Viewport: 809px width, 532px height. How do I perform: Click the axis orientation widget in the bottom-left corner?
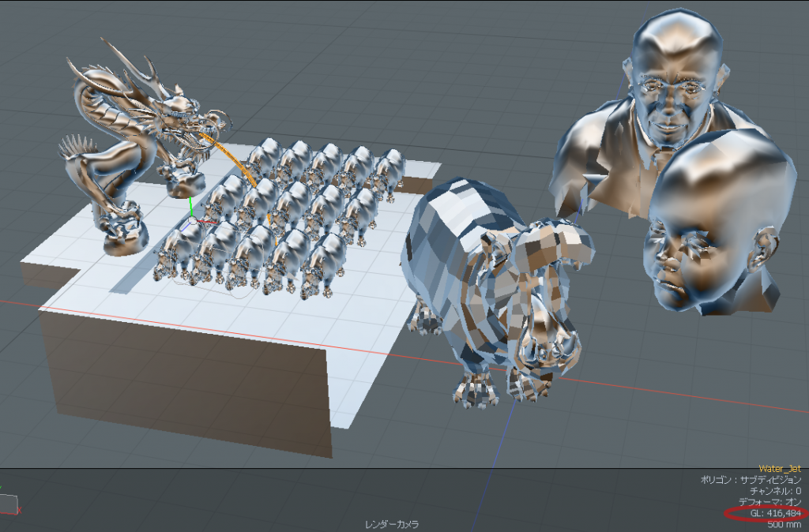(x=8, y=502)
